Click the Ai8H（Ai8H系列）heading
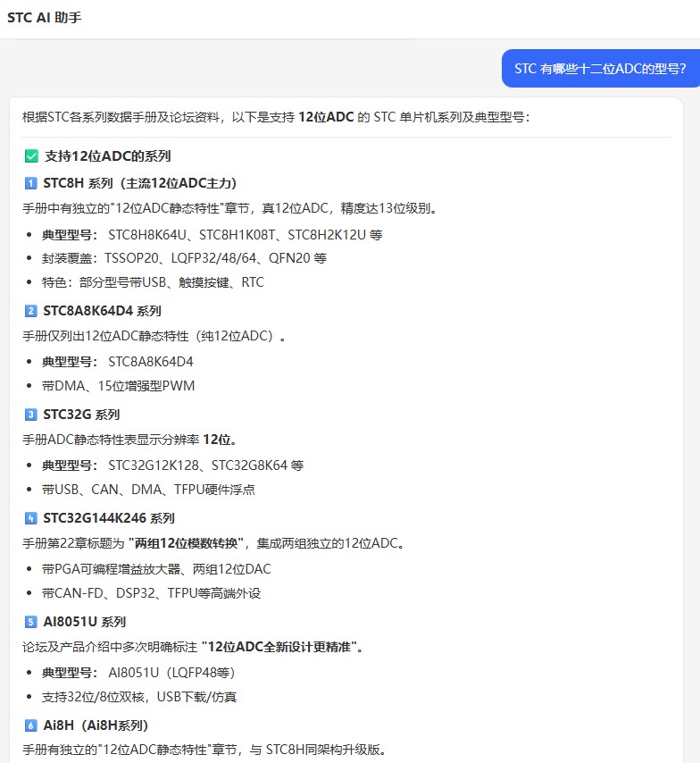Screen dimensions: 700x763 pyautogui.click(x=96, y=725)
